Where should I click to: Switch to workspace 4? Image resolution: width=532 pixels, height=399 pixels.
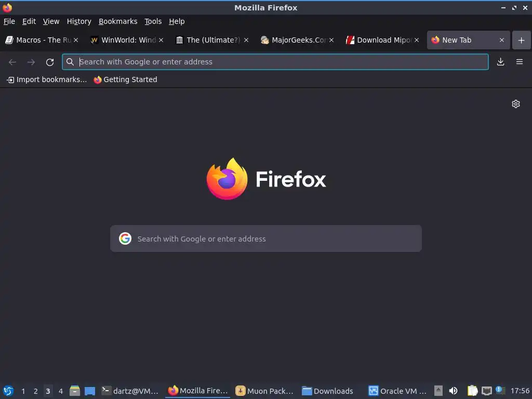coord(61,391)
